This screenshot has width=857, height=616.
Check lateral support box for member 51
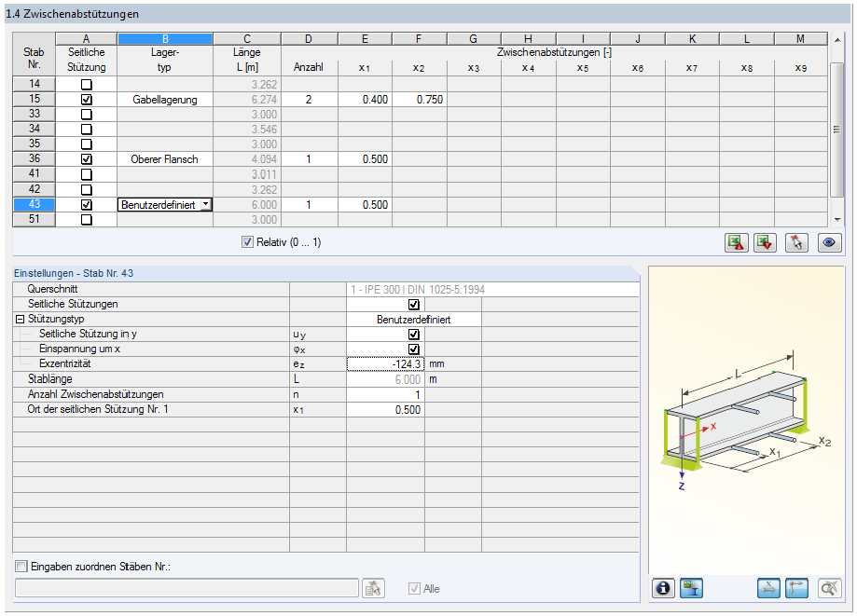pos(87,220)
